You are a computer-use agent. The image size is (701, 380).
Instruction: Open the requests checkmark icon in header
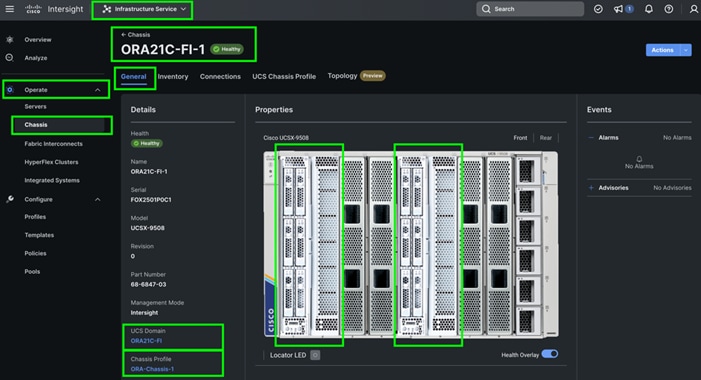[x=598, y=9]
